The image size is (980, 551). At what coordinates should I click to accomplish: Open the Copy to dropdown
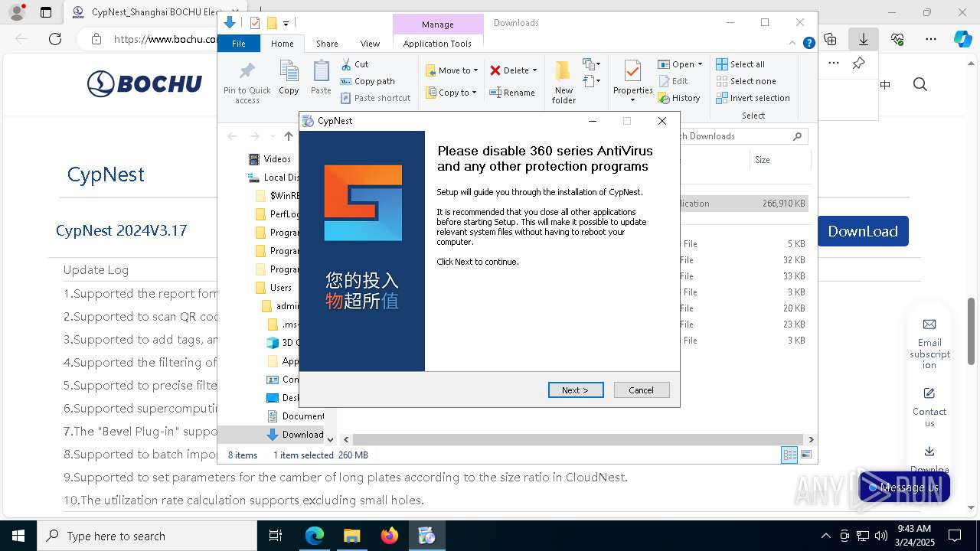click(x=451, y=93)
